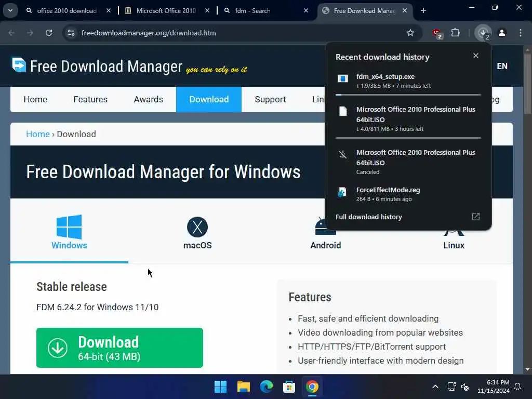Click the ForceEffectMode.reg file icon

[x=342, y=192]
